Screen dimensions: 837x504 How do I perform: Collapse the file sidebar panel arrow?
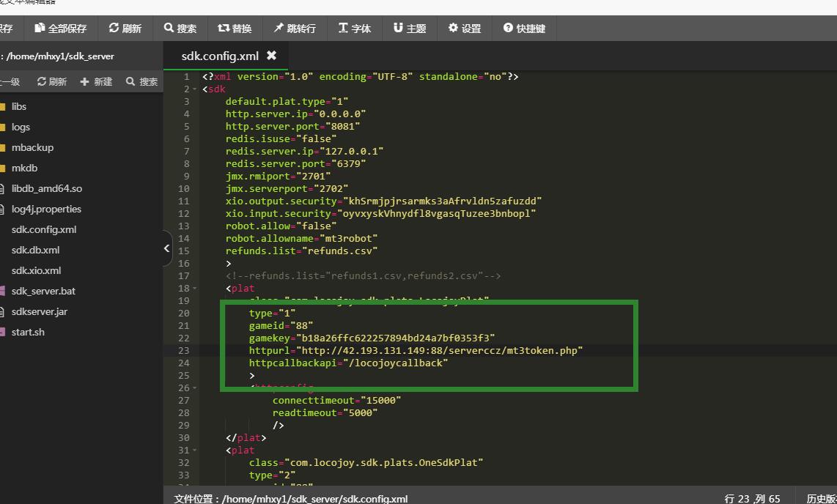(167, 248)
